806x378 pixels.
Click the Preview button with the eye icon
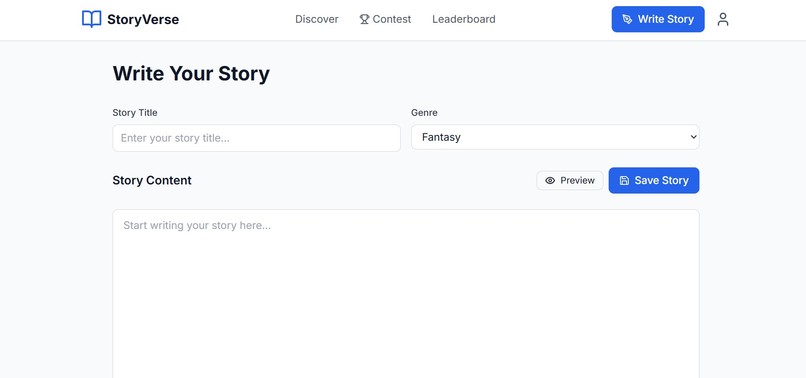tap(570, 181)
